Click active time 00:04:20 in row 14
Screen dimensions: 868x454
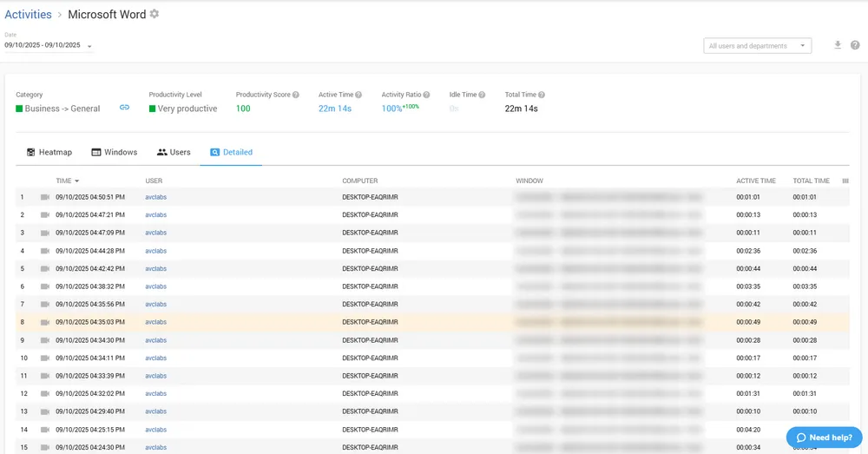click(748, 430)
